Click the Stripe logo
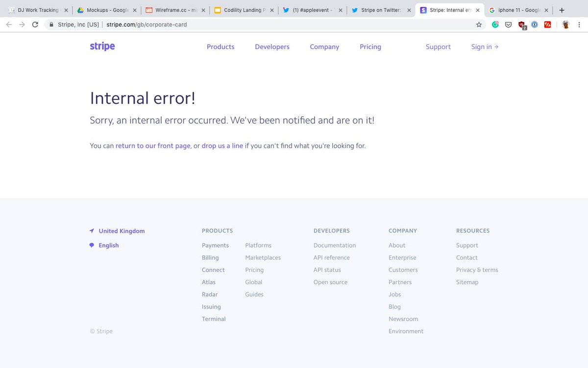This screenshot has width=588, height=368. 102,47
